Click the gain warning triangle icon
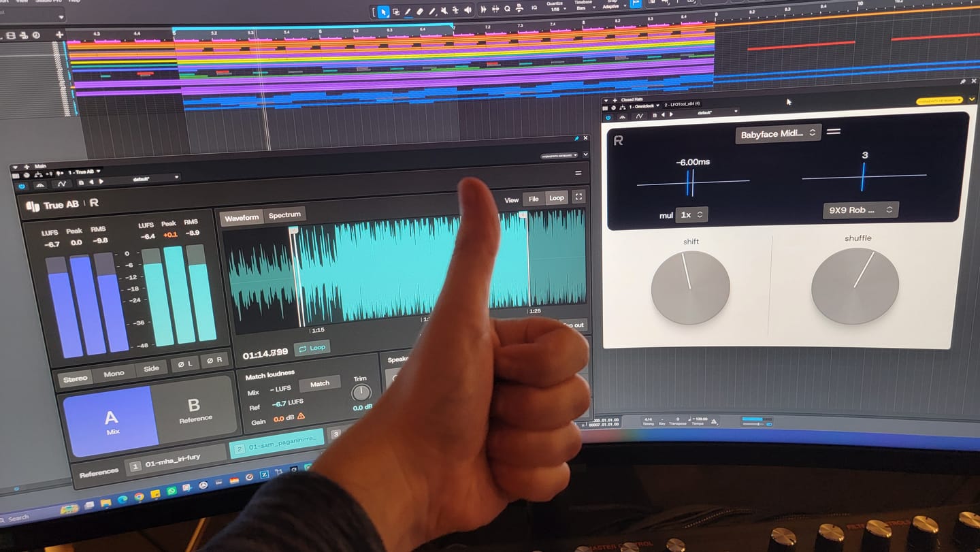Viewport: 980px width, 552px height. click(300, 416)
